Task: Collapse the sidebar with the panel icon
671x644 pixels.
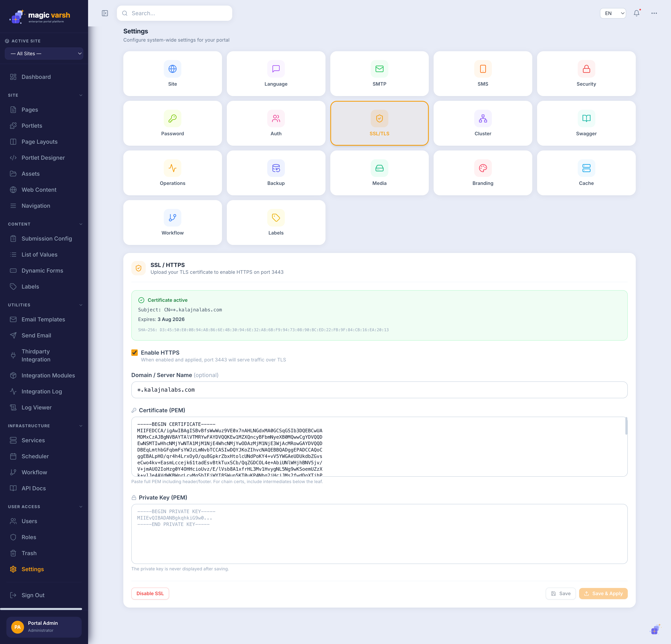Action: tap(105, 13)
